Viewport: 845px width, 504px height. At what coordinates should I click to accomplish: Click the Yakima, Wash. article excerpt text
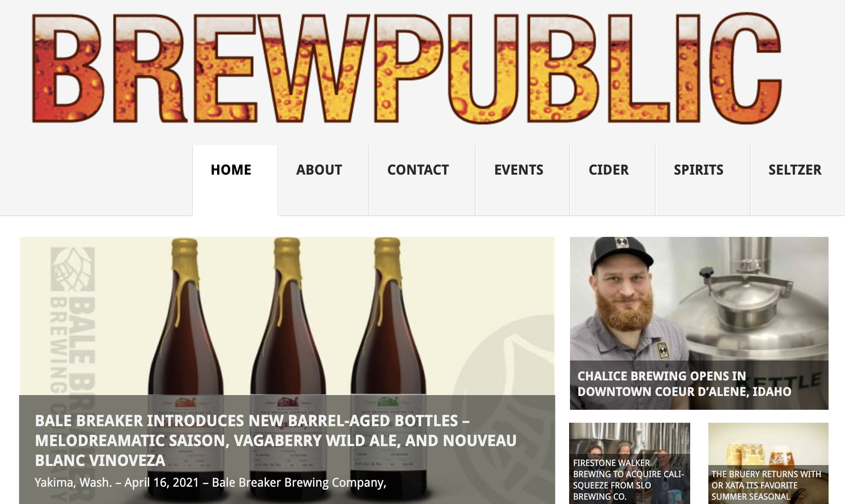click(211, 482)
